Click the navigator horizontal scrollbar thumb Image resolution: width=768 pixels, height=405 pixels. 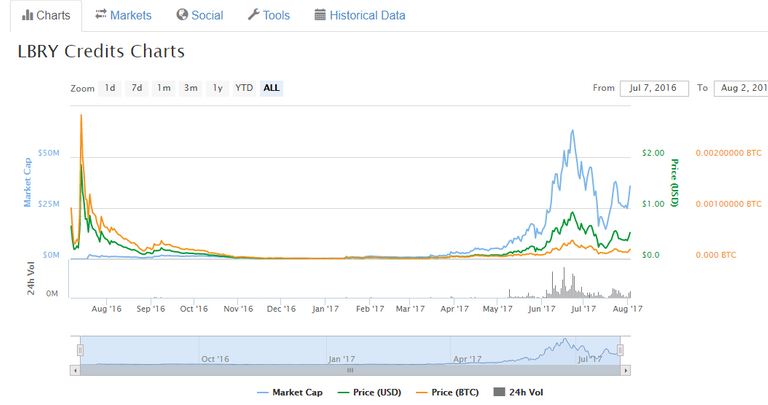pos(350,371)
